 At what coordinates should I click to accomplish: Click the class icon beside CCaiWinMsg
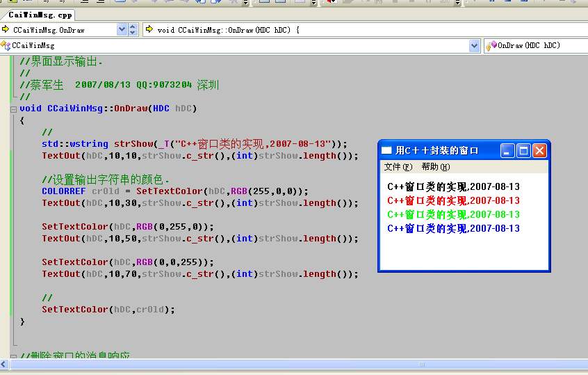coord(6,46)
